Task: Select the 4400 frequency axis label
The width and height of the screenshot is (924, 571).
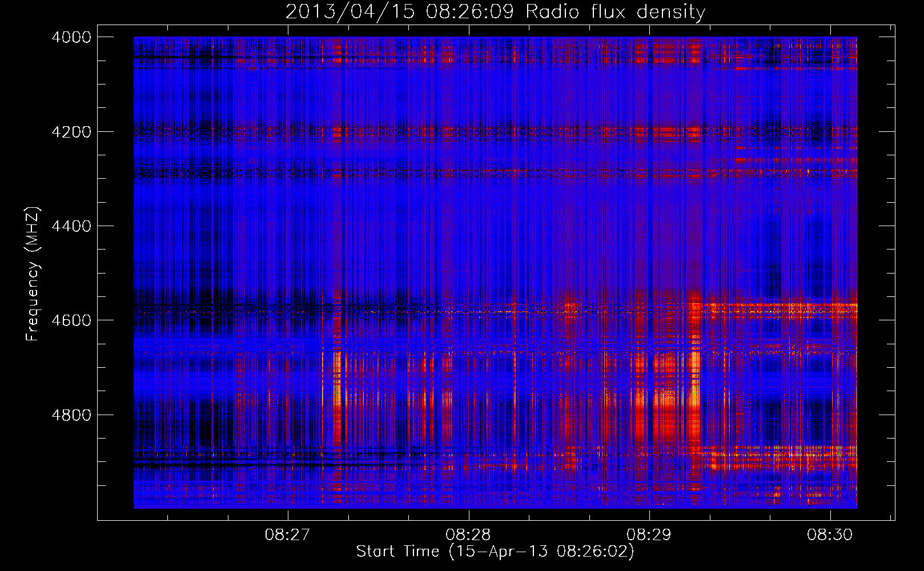Action: click(71, 226)
